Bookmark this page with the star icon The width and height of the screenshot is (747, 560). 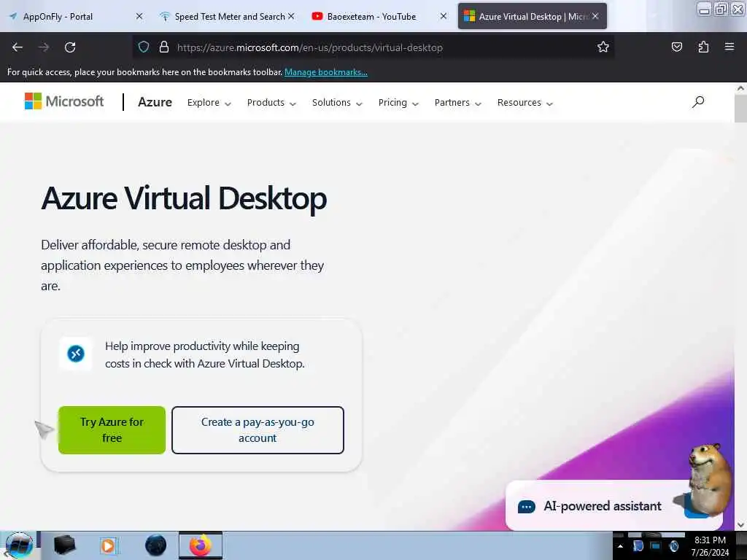point(603,47)
